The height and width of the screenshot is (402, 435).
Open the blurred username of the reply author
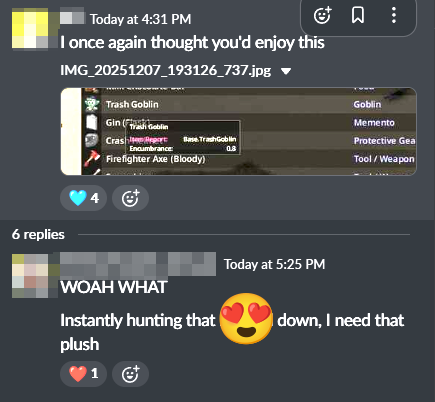(138, 264)
